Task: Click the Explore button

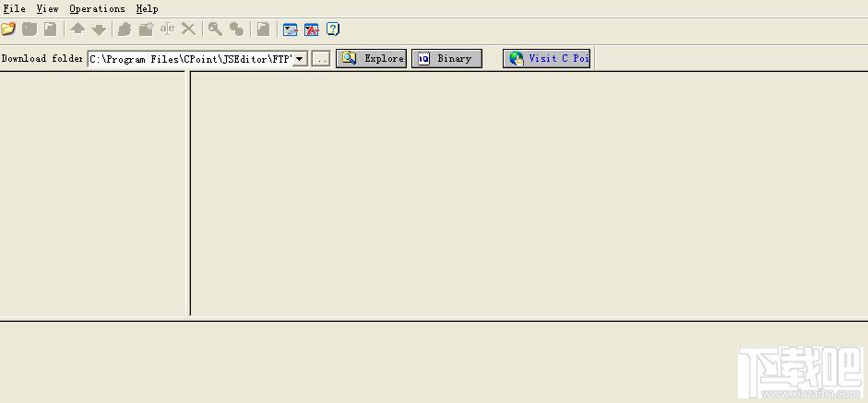Action: 372,59
